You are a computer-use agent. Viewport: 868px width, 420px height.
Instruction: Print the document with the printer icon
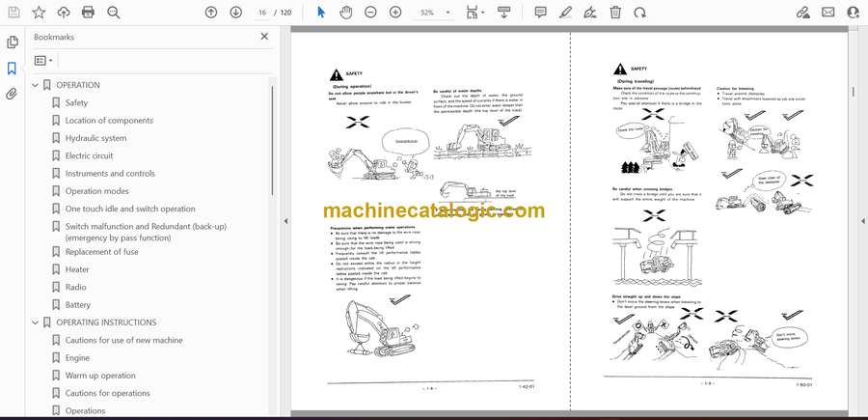tap(88, 13)
